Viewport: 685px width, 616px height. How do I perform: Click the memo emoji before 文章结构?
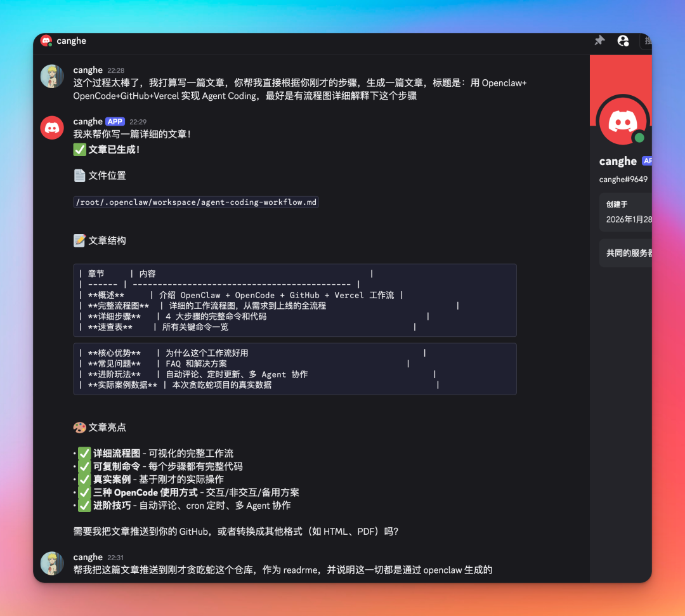pos(79,240)
